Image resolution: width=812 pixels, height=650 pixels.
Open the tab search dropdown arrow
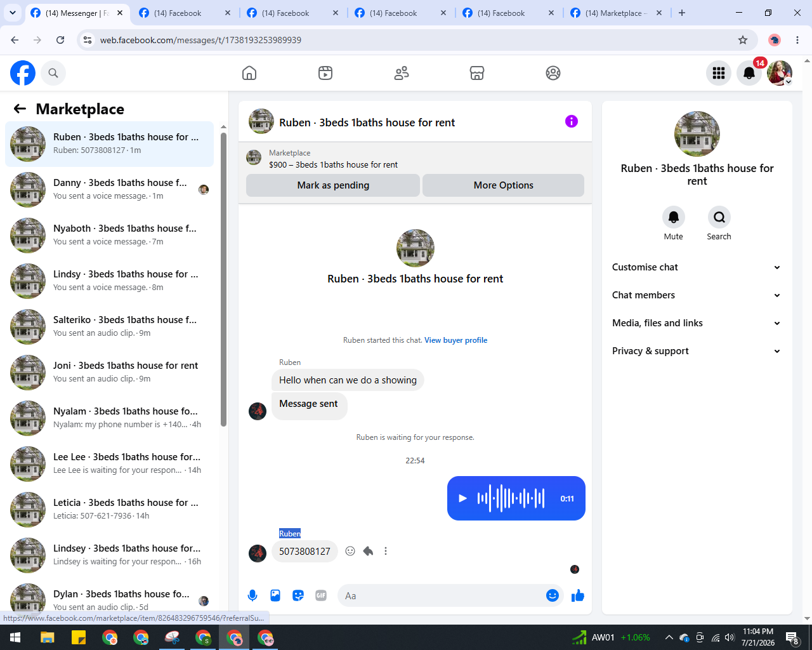(x=13, y=13)
